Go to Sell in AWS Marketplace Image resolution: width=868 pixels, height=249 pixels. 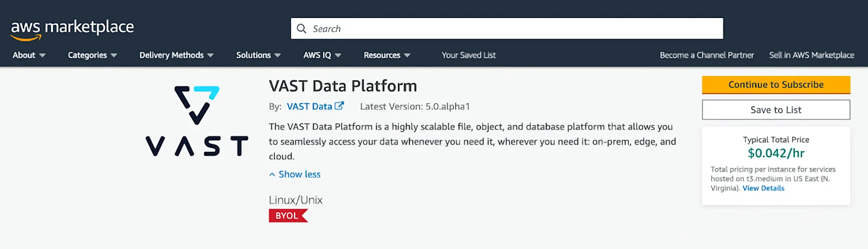(x=812, y=55)
